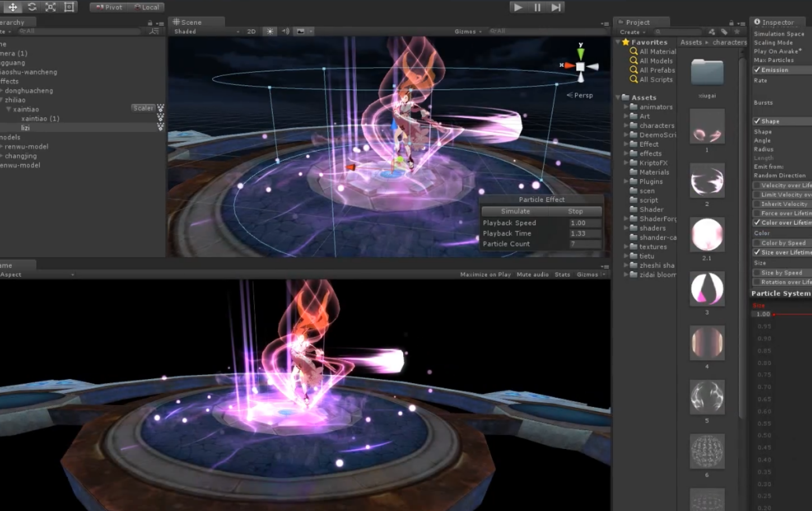Image resolution: width=812 pixels, height=511 pixels.
Task: Open the Game view Gizmos dropdown
Action: (590, 275)
